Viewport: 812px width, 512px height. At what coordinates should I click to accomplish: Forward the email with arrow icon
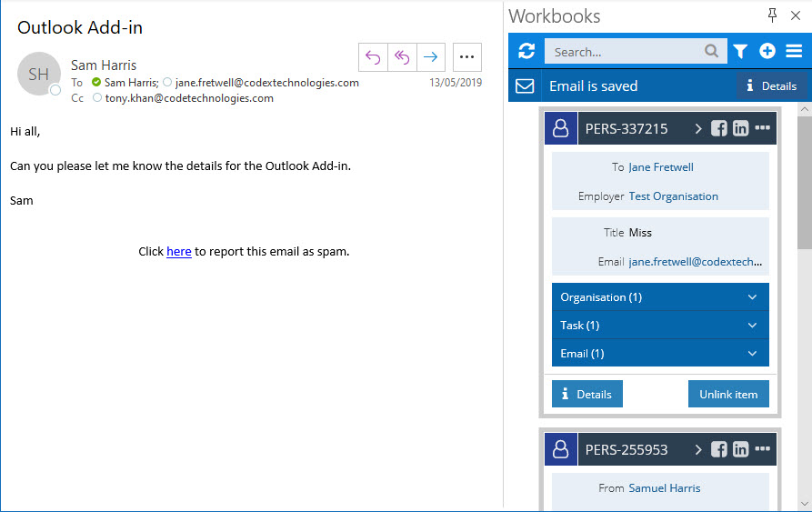tap(431, 57)
